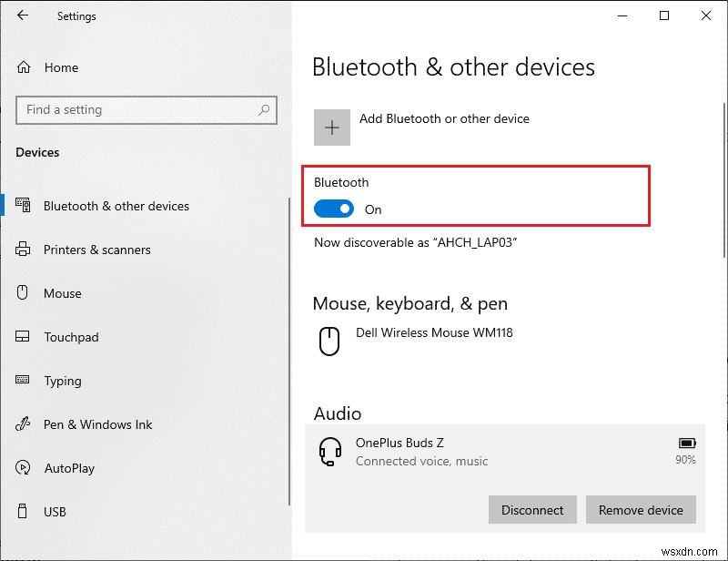Select the Mouse settings icon
728x561 pixels.
[22, 293]
